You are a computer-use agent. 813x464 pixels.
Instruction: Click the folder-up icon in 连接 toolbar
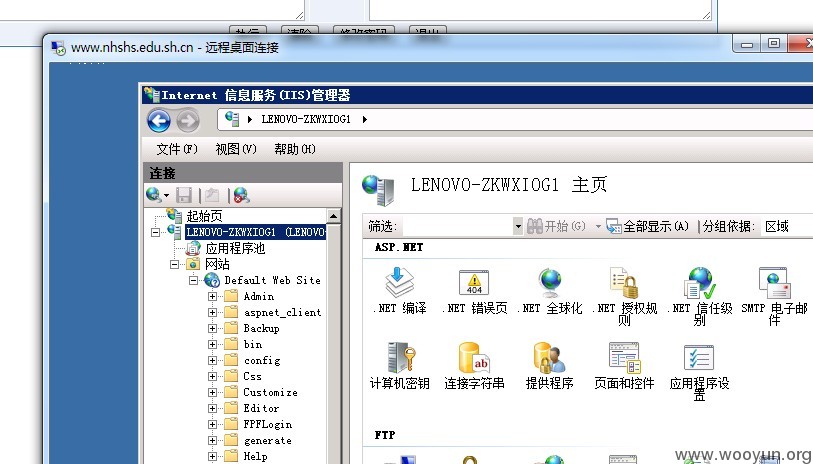[212, 195]
